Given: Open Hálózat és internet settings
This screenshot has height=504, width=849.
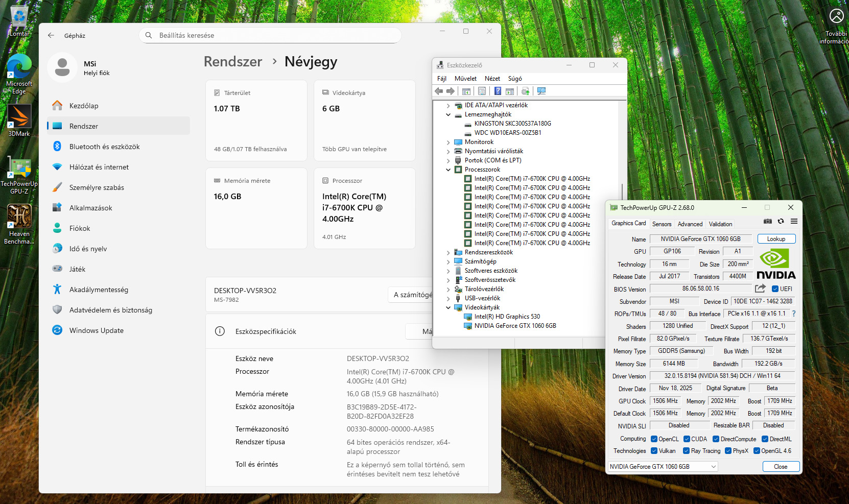Looking at the screenshot, I should point(119,167).
